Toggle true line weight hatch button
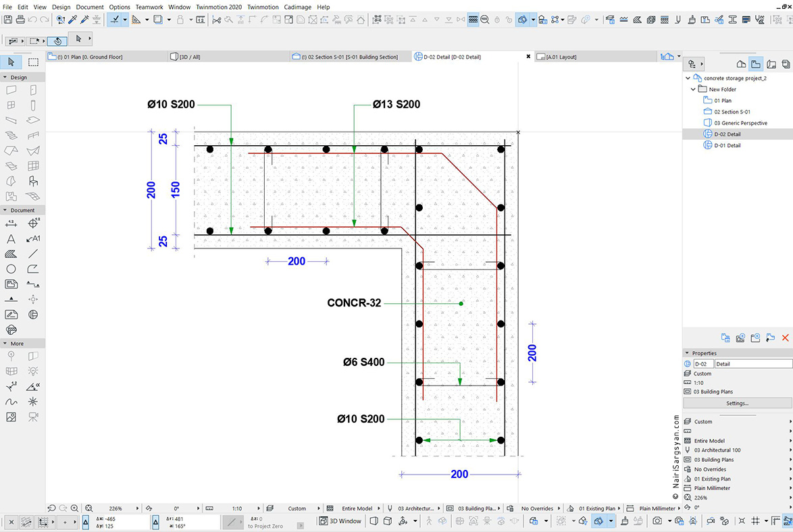 click(x=473, y=20)
